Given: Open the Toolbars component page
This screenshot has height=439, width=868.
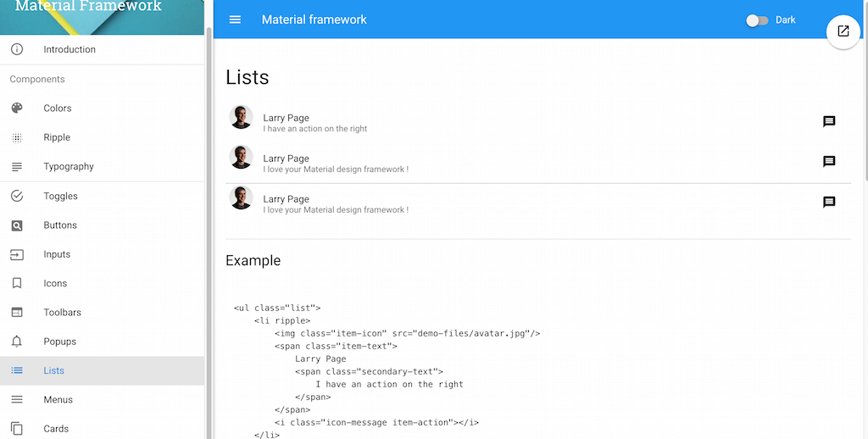Looking at the screenshot, I should click(x=63, y=313).
